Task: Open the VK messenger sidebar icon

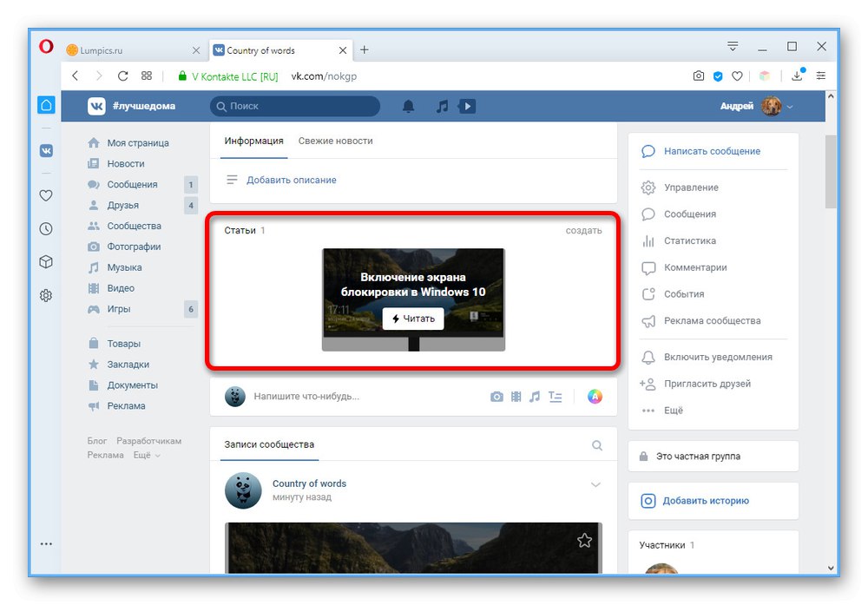Action: click(47, 150)
